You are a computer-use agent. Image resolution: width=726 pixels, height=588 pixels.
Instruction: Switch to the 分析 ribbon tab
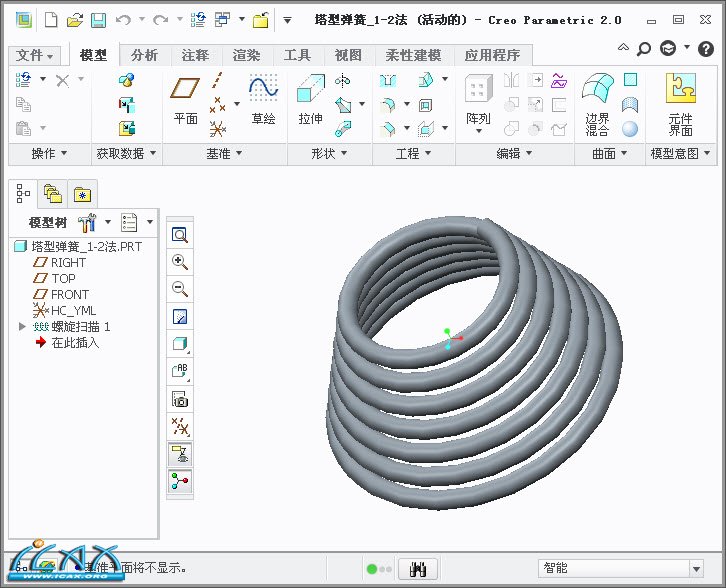point(144,56)
